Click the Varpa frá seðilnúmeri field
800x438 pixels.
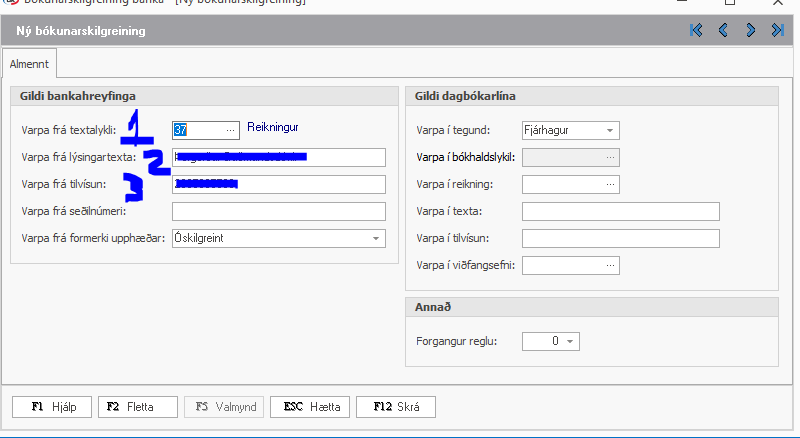coord(278,211)
